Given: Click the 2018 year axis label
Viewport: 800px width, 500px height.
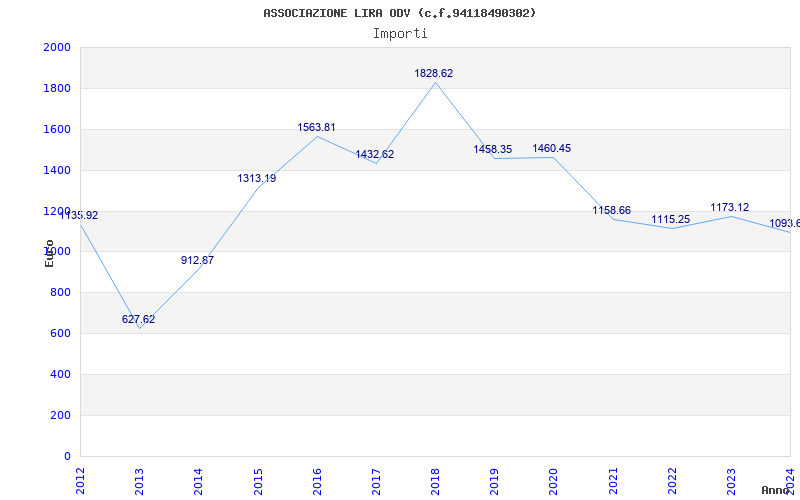Looking at the screenshot, I should pyautogui.click(x=435, y=481).
